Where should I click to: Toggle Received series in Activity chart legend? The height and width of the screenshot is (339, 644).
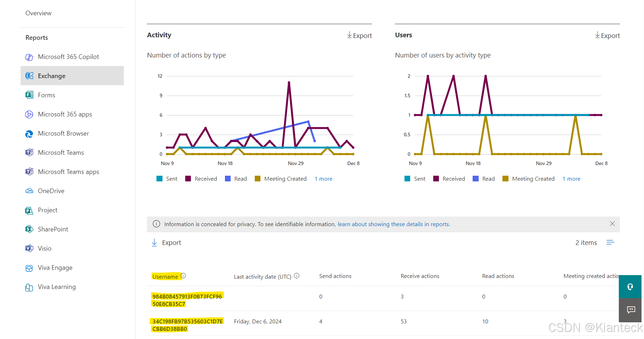tap(201, 179)
